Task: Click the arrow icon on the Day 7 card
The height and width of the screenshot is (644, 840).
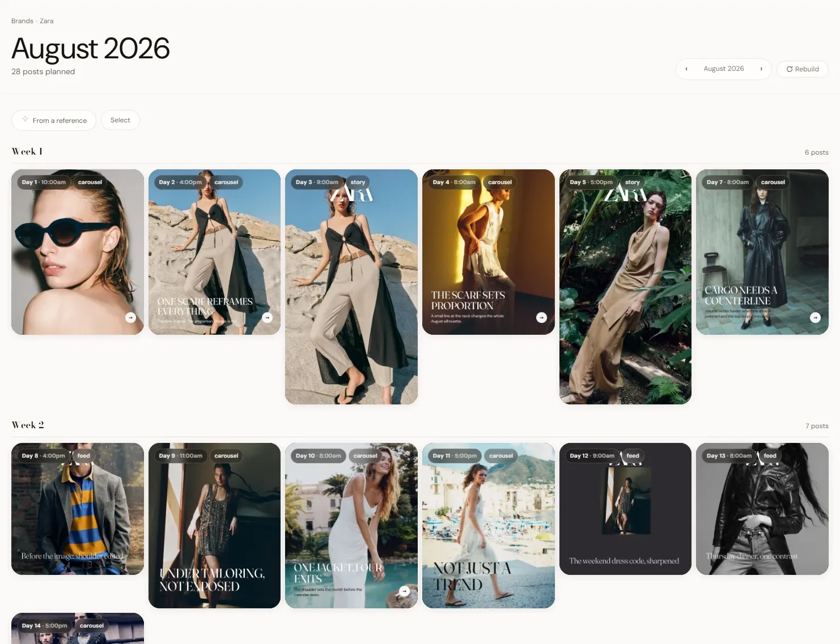Action: (815, 318)
